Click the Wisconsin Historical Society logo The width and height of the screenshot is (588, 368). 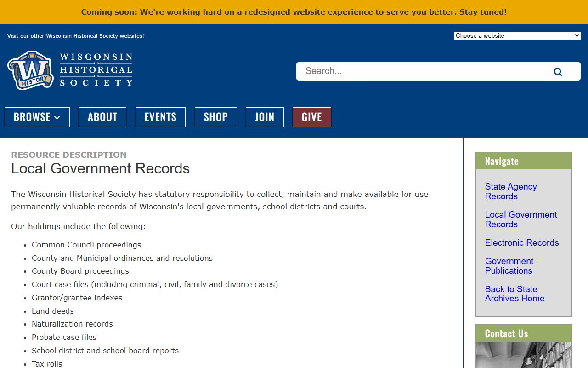click(x=70, y=70)
